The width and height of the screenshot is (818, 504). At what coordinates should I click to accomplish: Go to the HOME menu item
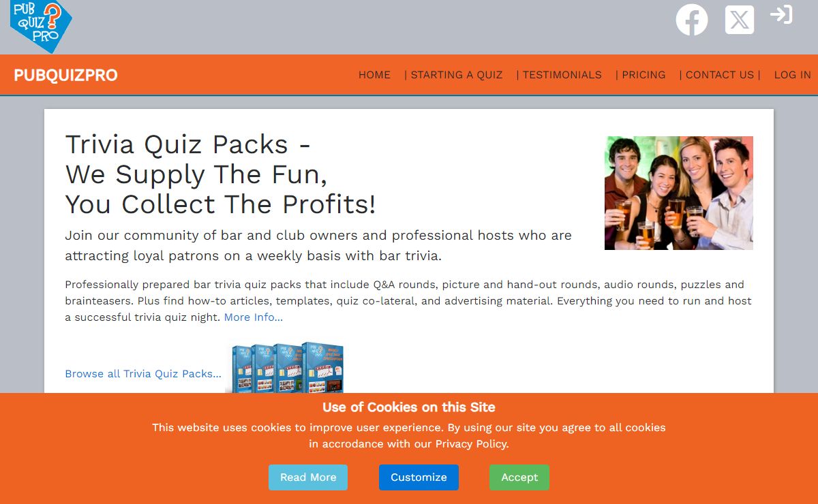(374, 75)
